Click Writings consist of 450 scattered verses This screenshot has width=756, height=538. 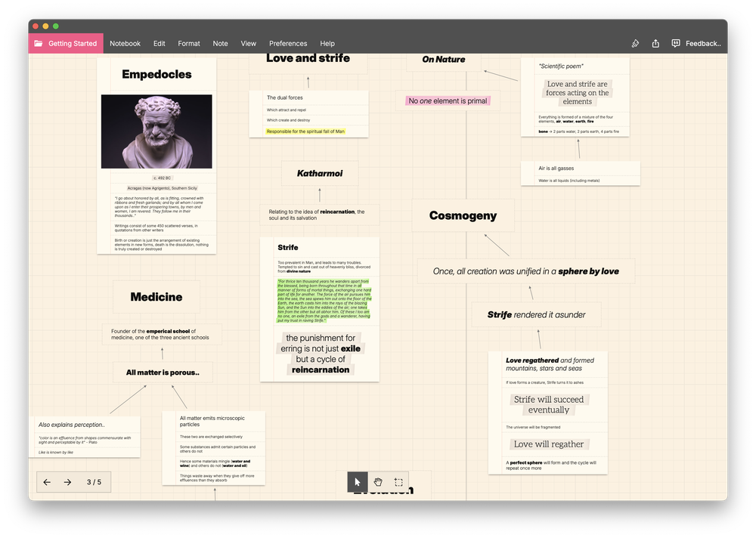tap(156, 227)
